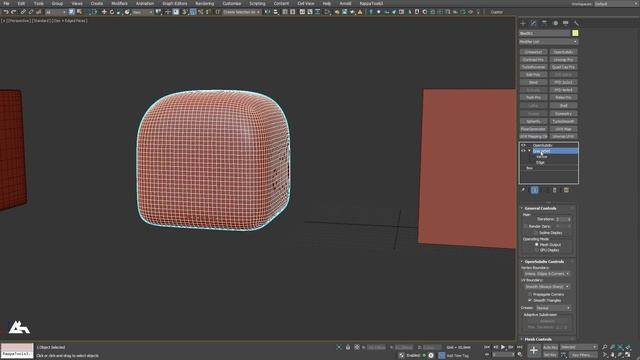
Task: Remove modifier from the stack (trash icon)
Action: [555, 190]
